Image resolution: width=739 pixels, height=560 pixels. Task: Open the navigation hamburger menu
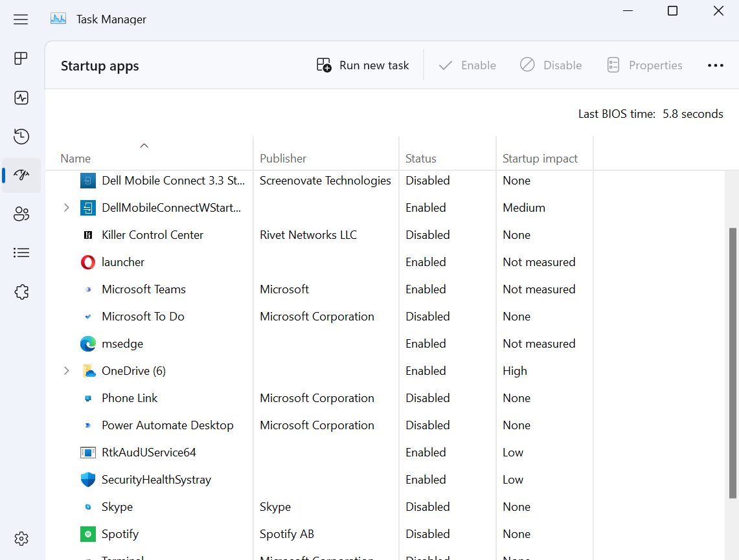point(21,19)
